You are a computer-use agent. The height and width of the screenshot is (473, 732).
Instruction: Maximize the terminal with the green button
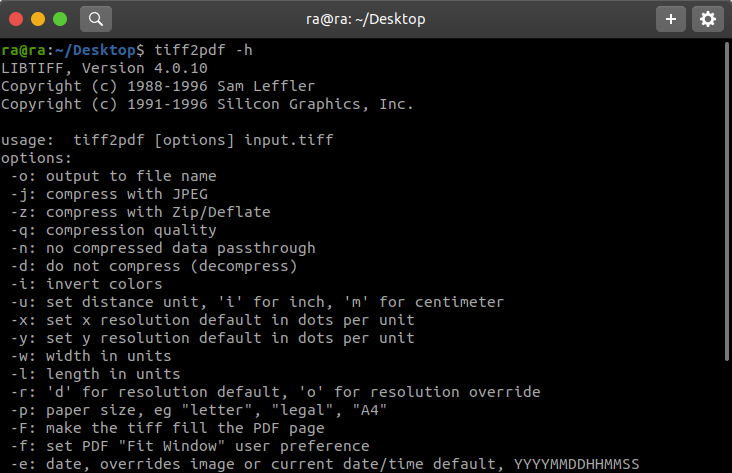[x=60, y=18]
